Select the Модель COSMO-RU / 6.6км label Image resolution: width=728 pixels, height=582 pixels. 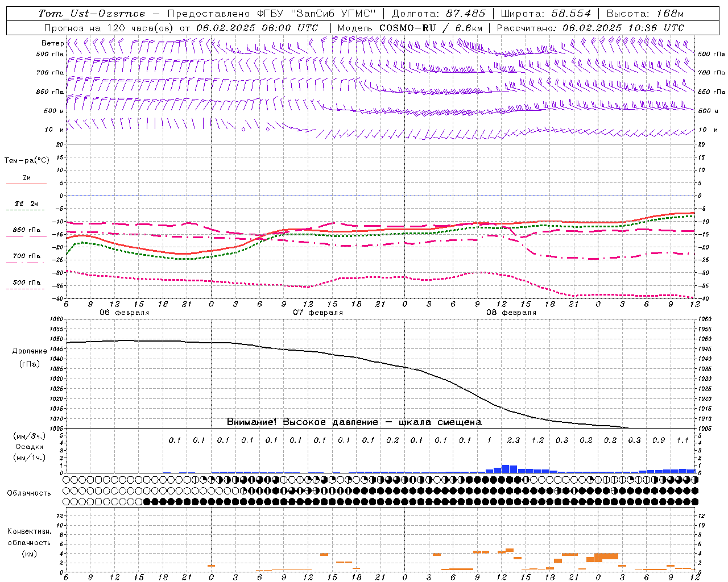[410, 28]
